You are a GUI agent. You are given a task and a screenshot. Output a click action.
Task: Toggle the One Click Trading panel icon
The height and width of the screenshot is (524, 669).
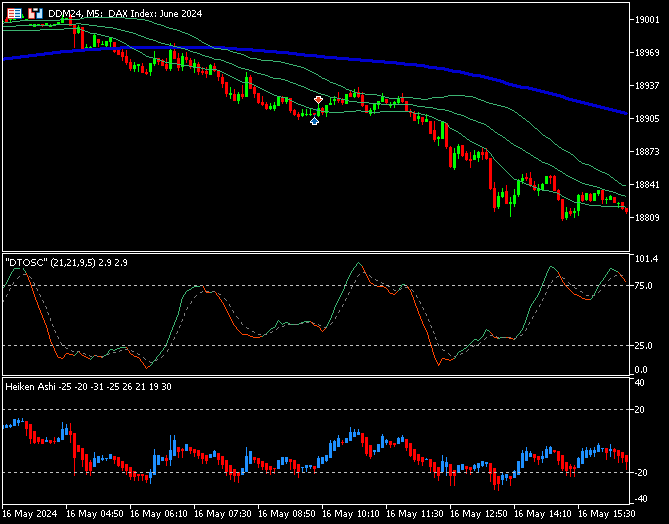point(35,14)
